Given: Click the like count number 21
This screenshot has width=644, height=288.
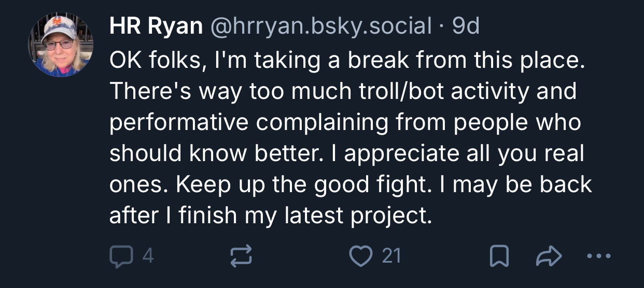Looking at the screenshot, I should 390,256.
